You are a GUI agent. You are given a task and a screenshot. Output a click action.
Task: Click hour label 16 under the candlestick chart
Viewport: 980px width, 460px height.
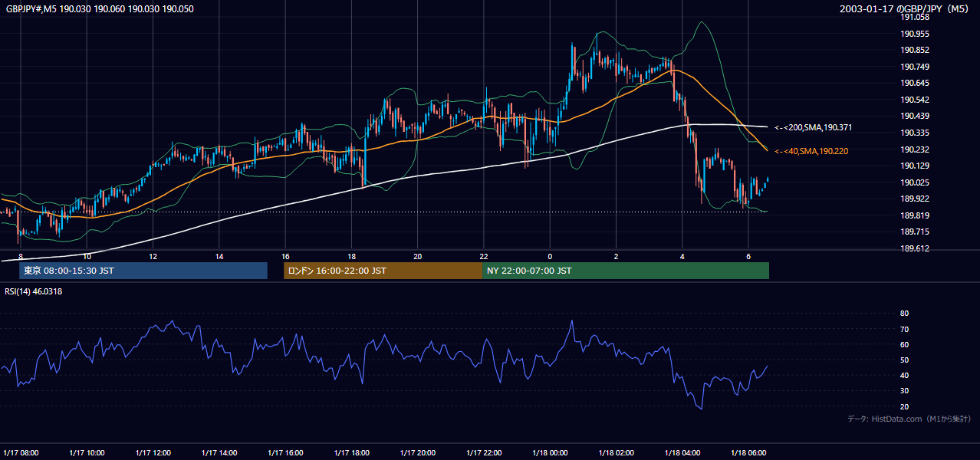point(285,256)
